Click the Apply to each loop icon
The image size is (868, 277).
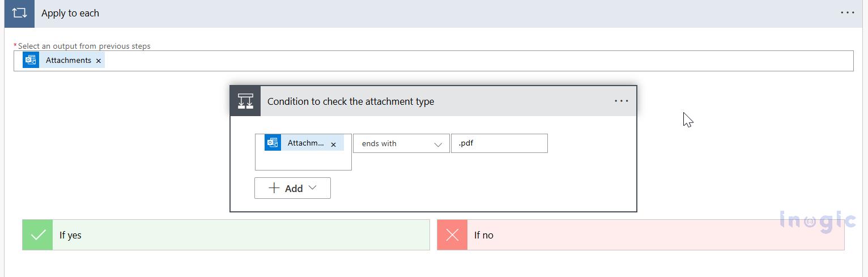[x=19, y=13]
